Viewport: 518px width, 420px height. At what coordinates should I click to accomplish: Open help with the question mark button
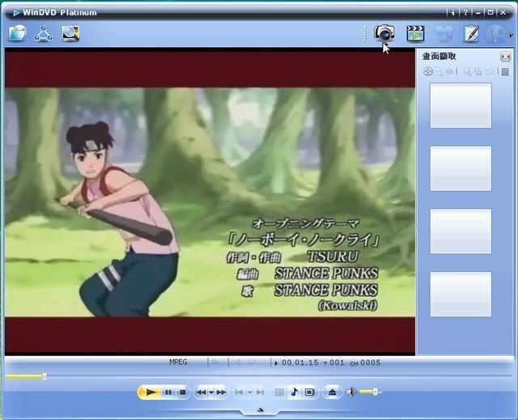465,13
